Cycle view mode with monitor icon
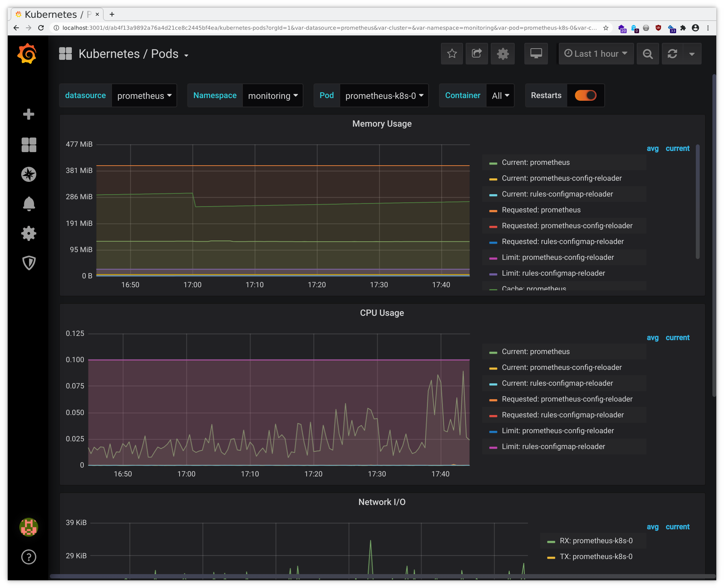Screen dimensions: 724x588 pos(536,54)
